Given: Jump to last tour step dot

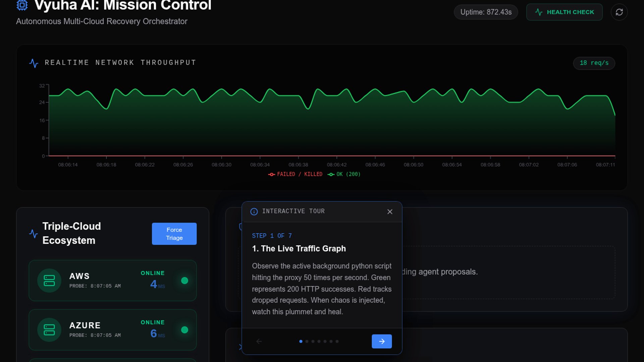Looking at the screenshot, I should [337, 341].
